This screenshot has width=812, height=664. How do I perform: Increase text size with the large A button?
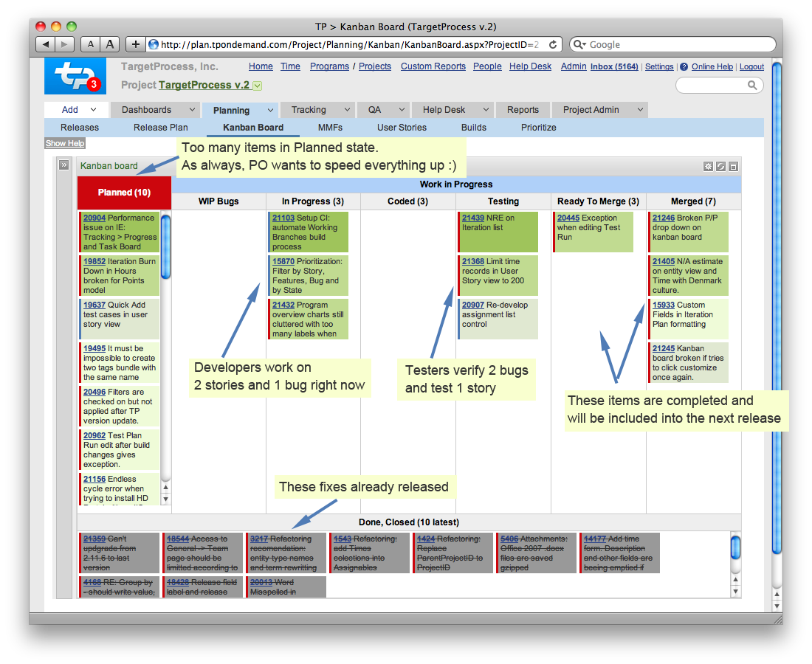110,44
